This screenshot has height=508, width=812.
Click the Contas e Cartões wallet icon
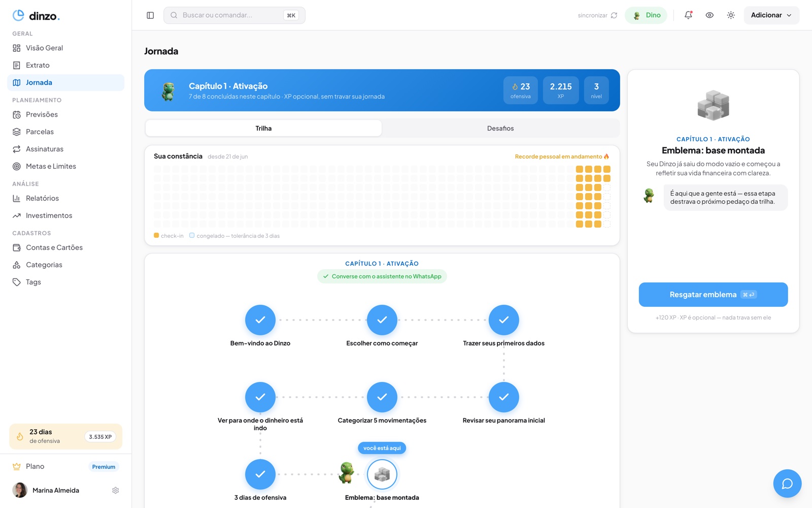point(17,247)
